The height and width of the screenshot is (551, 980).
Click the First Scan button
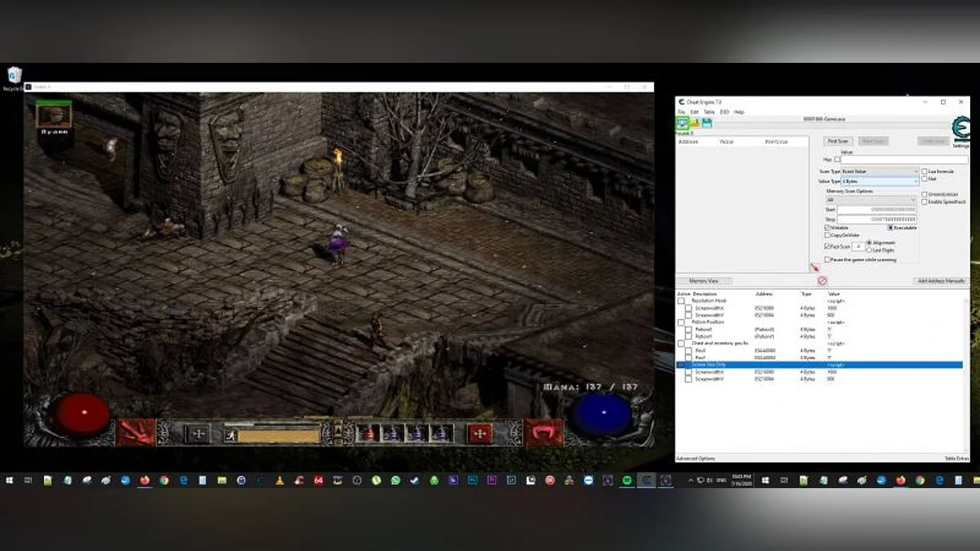pos(838,141)
